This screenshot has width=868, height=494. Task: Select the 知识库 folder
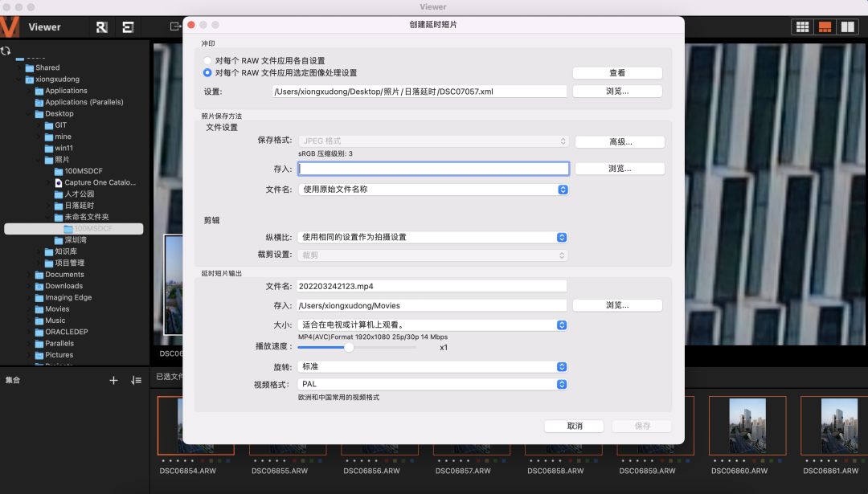tap(65, 251)
